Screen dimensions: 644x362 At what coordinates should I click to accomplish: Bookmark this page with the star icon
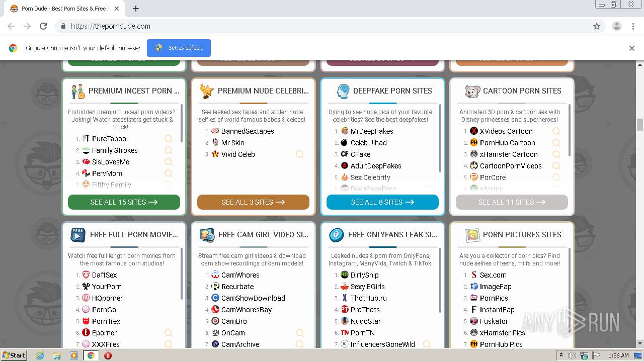click(x=597, y=26)
